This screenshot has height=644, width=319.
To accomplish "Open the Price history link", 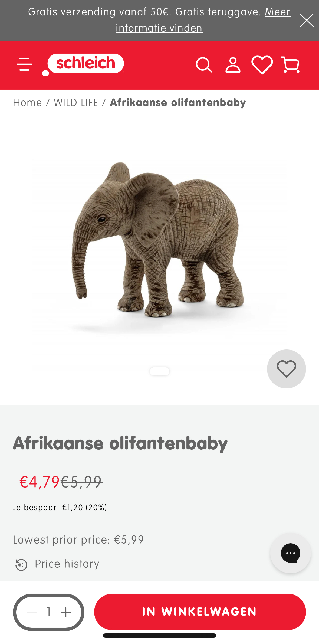I will click(67, 564).
